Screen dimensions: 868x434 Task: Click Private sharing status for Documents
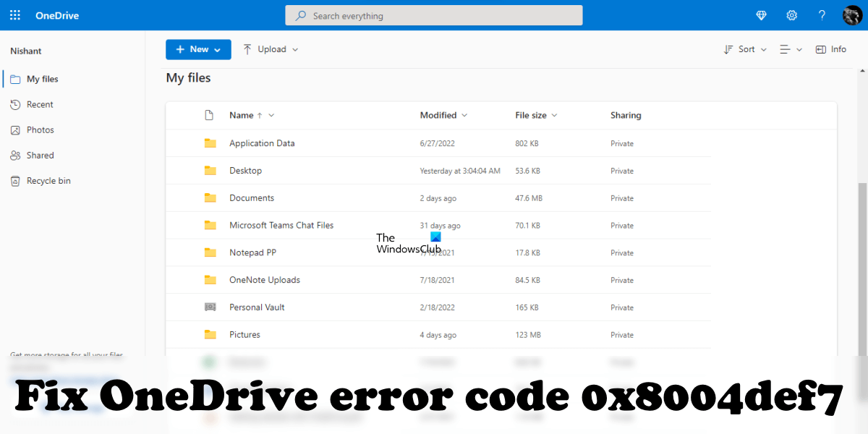point(622,198)
